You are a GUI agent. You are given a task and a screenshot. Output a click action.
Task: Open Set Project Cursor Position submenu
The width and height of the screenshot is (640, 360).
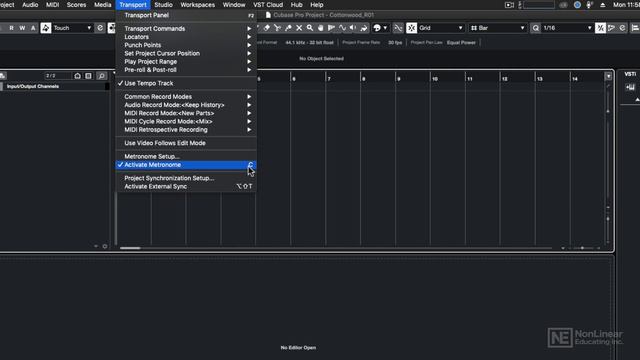click(x=186, y=53)
